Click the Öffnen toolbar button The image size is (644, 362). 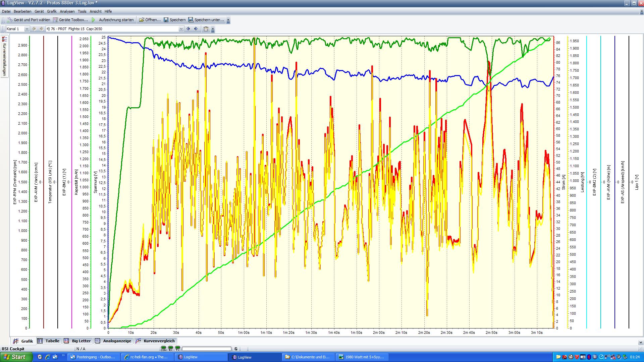[x=150, y=20]
